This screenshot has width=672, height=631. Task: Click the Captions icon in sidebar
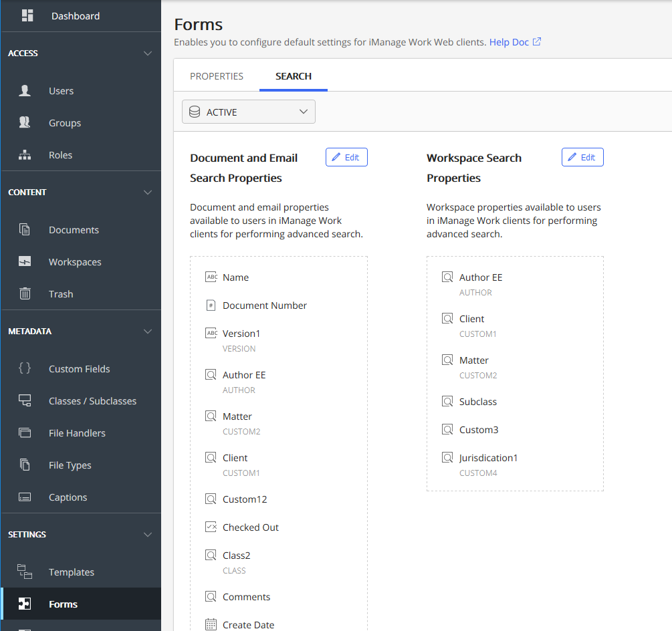25,497
